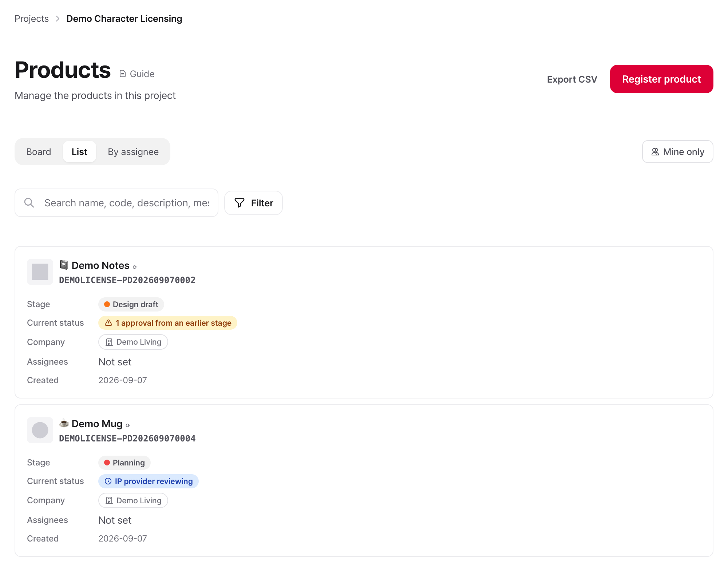Click the notebook emoji beside Demo Notes
Viewport: 728px width, 575px height.
click(x=64, y=265)
